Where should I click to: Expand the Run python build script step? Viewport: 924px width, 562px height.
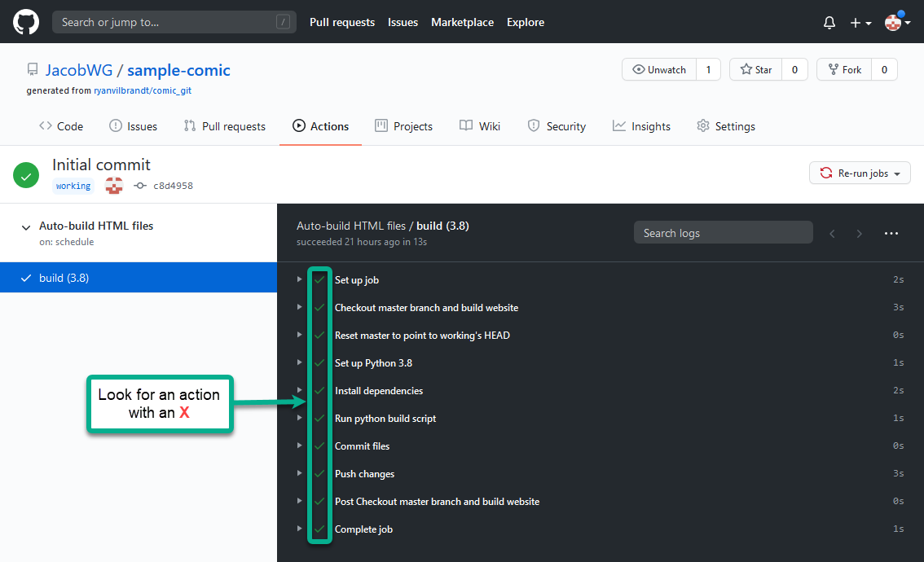coord(299,418)
